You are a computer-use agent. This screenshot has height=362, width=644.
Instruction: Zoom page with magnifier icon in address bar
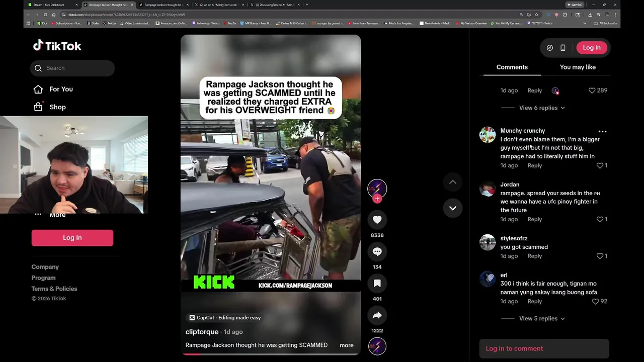pos(521,15)
